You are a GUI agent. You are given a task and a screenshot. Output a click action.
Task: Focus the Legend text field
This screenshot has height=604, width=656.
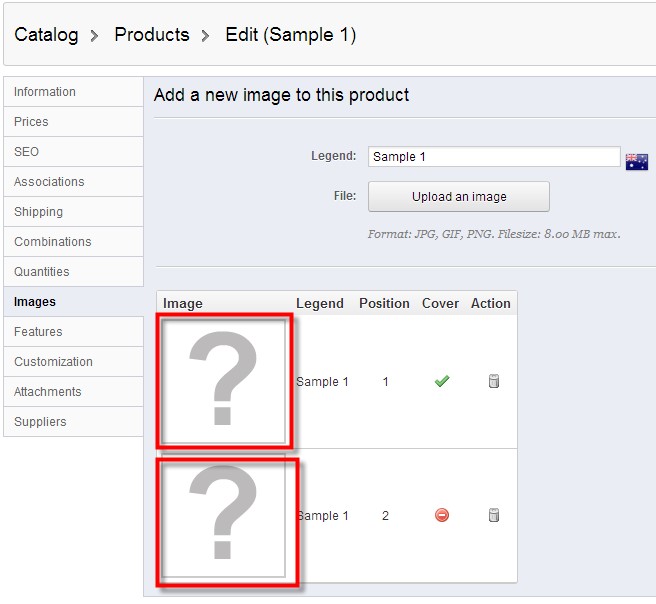[494, 157]
